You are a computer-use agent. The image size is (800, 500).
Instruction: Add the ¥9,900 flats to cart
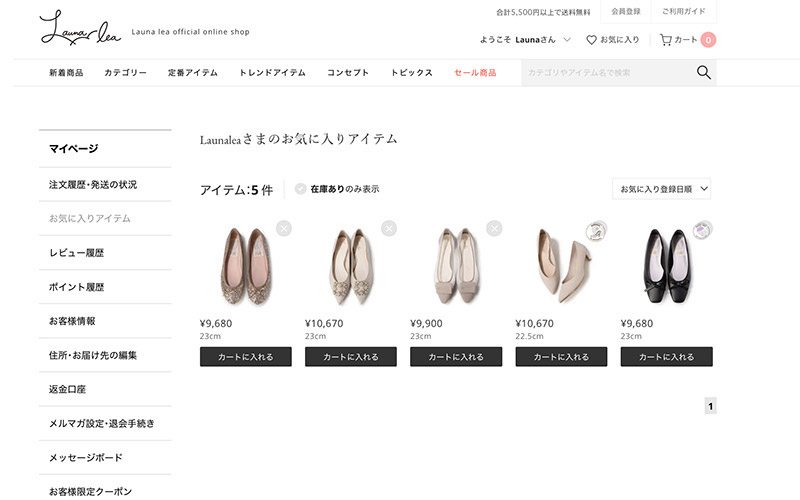456,357
